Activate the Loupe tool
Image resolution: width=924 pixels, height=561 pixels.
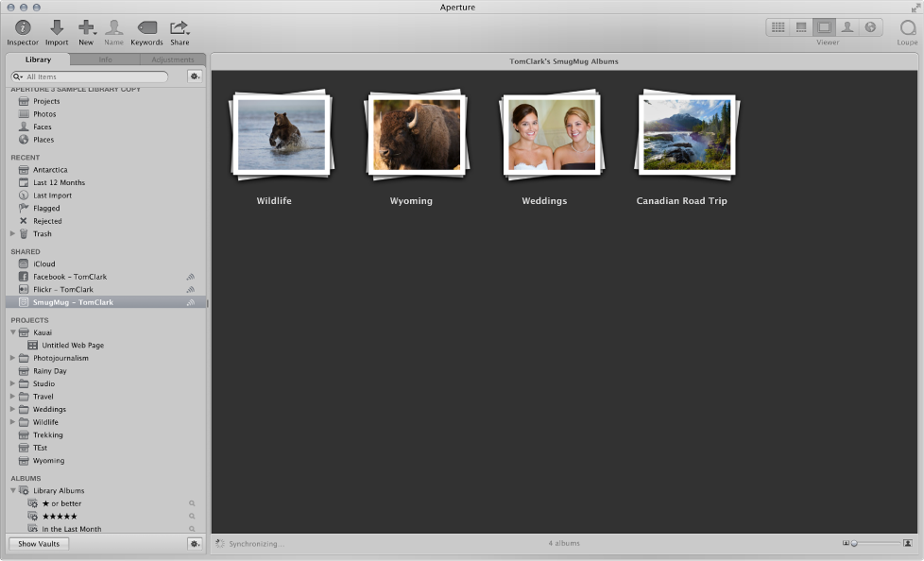point(905,26)
